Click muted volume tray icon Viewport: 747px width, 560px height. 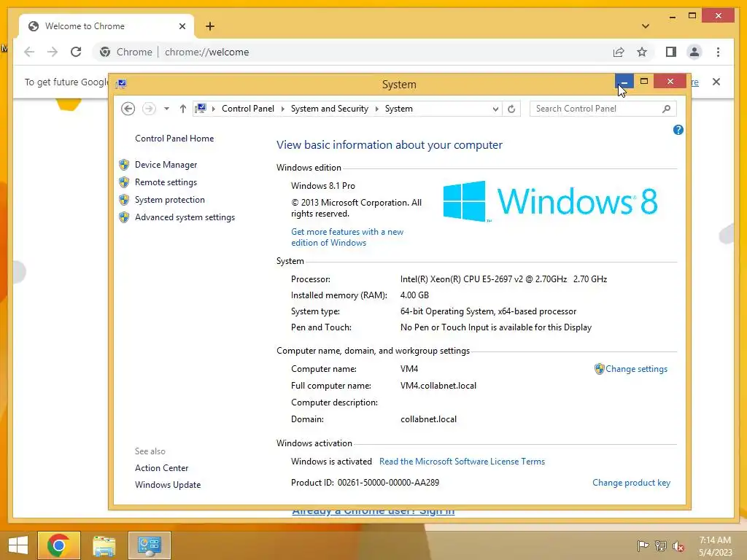click(678, 545)
